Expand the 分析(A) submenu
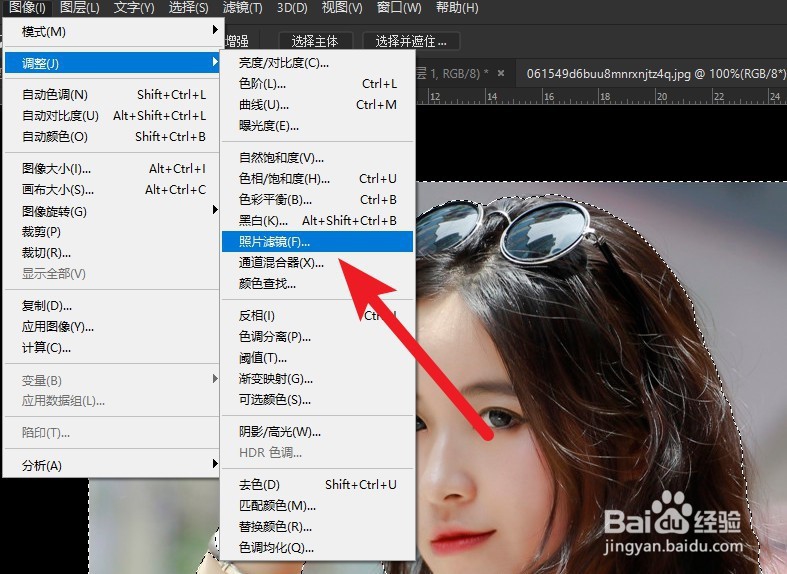The image size is (787, 574). (x=111, y=465)
